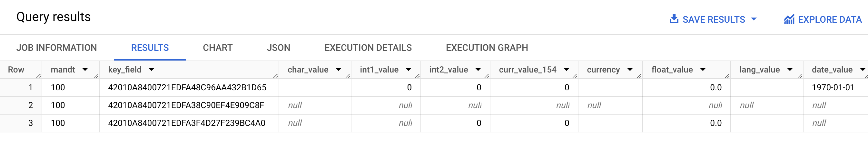868x145 pixels.
Task: View the Execution Graph tab
Action: click(x=487, y=48)
